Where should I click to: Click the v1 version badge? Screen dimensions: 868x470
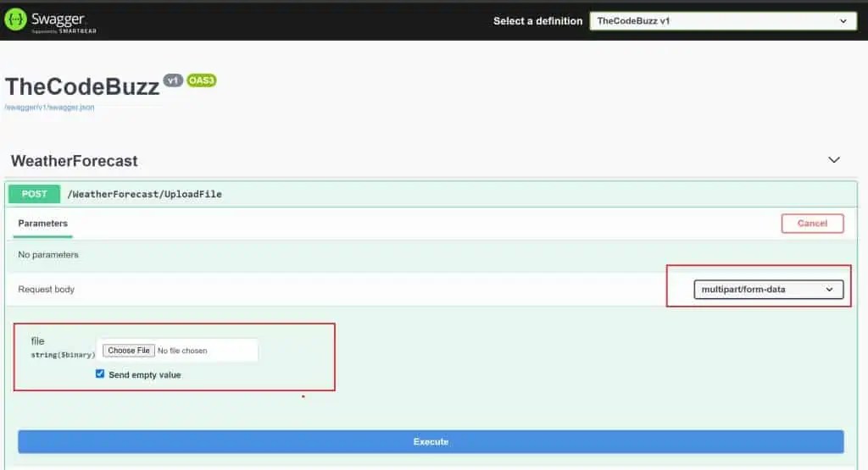(x=173, y=80)
